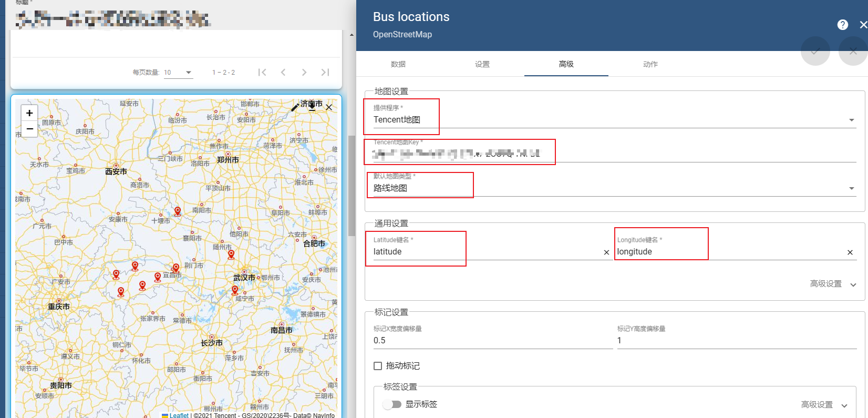Go to last page in table pagination
This screenshot has height=418, width=868.
[x=325, y=72]
